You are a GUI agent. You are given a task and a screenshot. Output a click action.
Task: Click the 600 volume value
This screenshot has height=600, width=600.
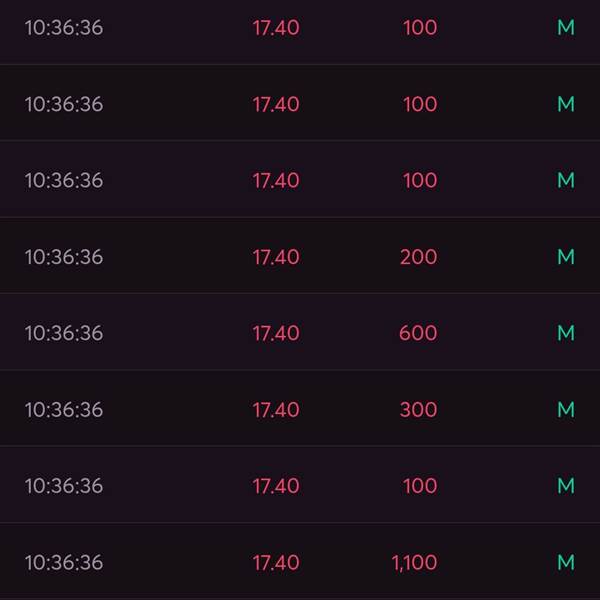(x=418, y=333)
